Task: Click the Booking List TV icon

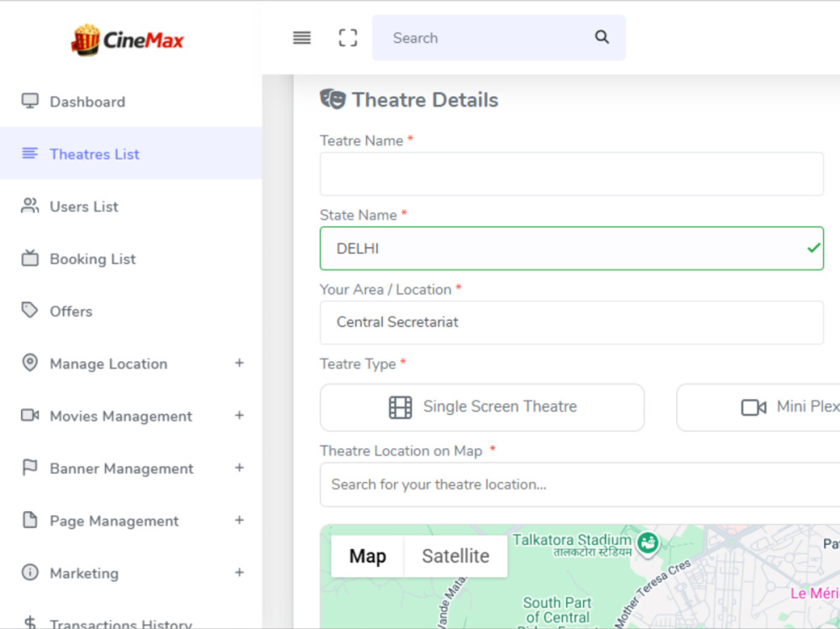Action: (30, 259)
